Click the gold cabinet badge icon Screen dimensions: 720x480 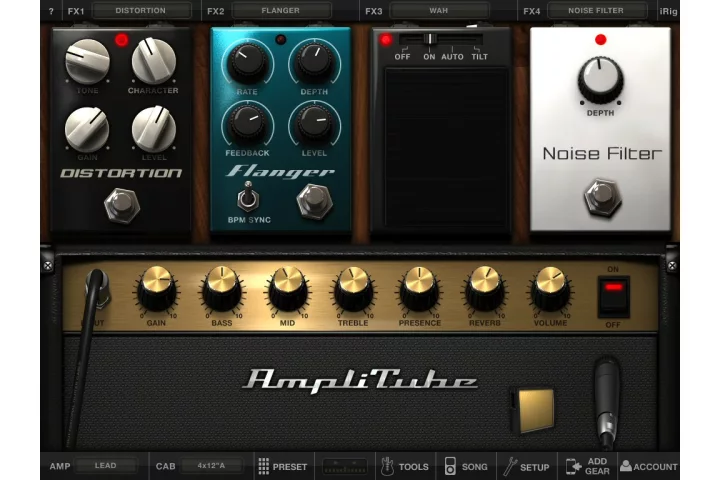533,410
